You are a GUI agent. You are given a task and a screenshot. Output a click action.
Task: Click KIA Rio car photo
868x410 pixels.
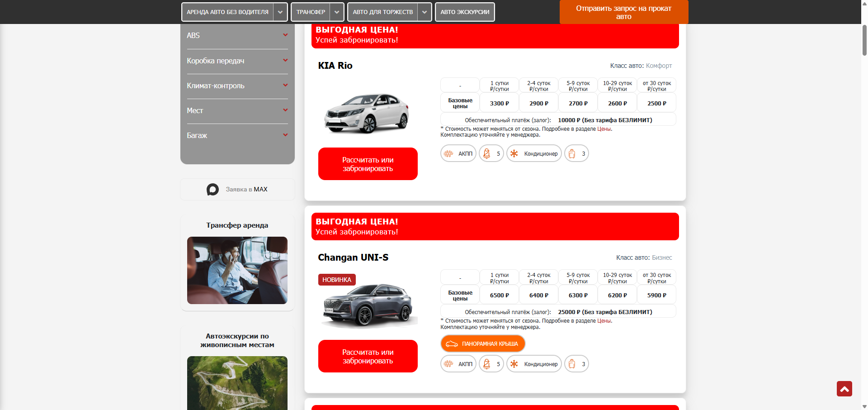(367, 113)
